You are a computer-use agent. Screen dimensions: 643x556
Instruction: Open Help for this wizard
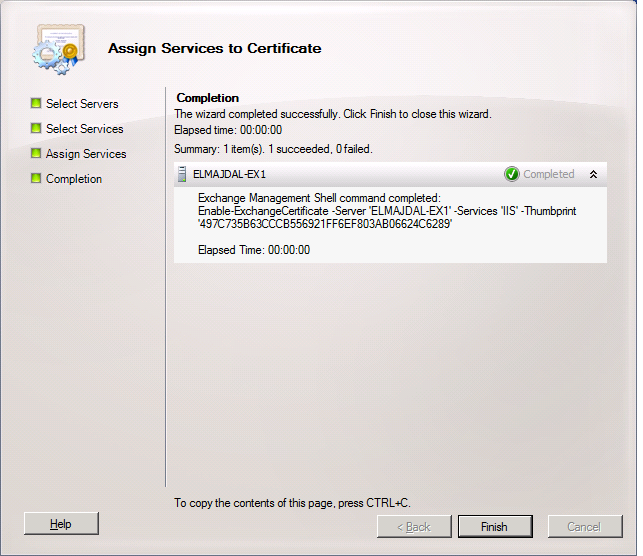point(61,524)
